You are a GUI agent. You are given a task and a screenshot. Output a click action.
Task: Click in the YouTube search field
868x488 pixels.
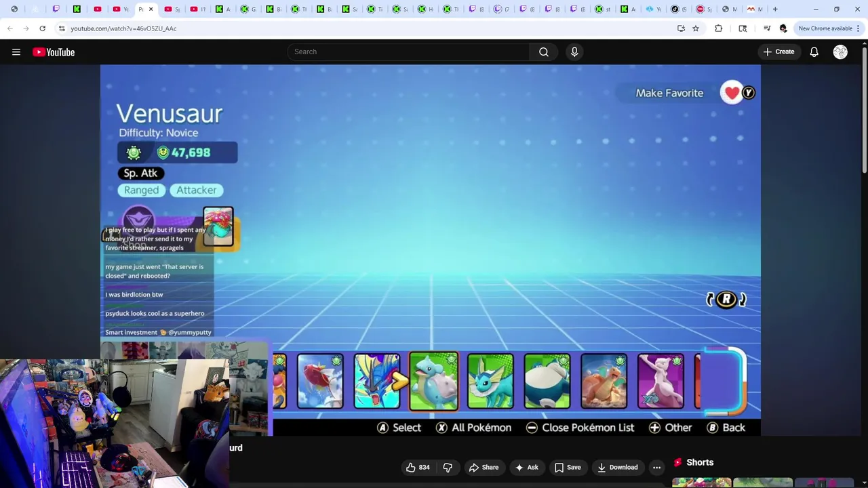point(409,52)
